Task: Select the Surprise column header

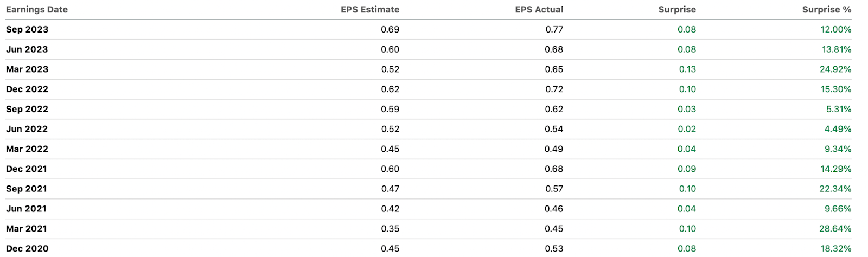Action: click(676, 9)
